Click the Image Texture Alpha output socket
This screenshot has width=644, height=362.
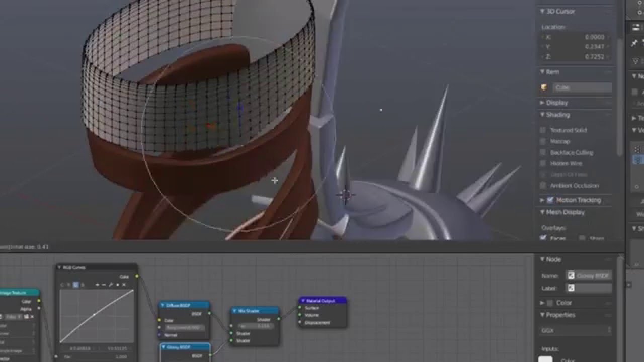pyautogui.click(x=39, y=308)
